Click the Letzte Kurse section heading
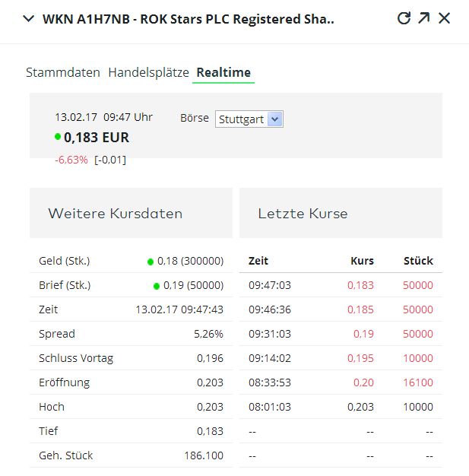 303,214
